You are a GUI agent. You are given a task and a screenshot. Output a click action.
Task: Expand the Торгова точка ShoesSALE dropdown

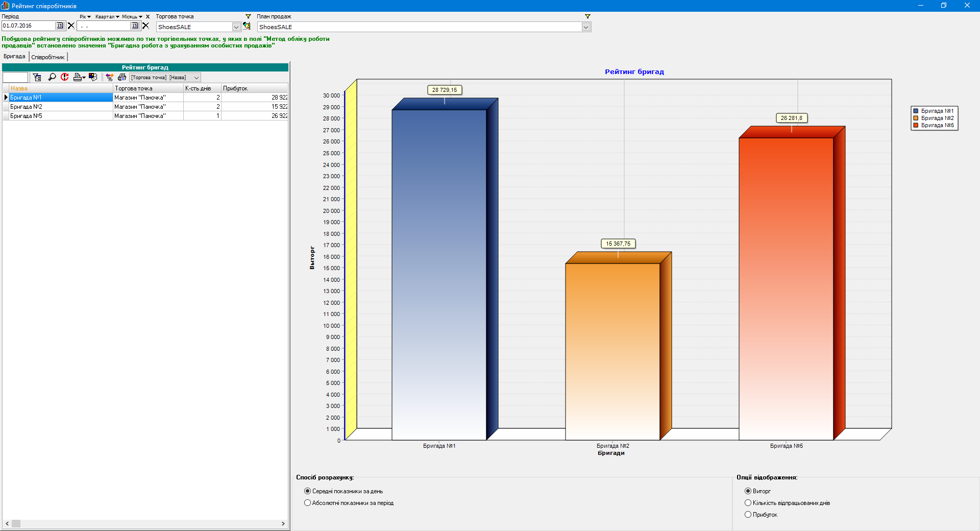tap(236, 27)
